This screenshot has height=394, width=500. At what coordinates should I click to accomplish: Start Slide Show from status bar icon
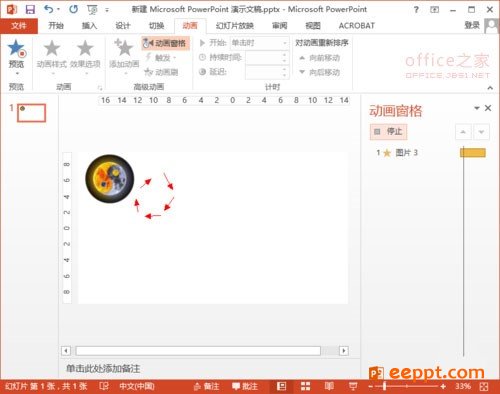point(353,386)
